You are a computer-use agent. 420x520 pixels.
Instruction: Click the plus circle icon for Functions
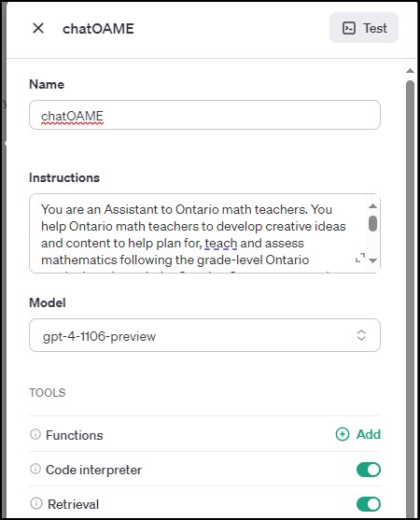(x=343, y=434)
